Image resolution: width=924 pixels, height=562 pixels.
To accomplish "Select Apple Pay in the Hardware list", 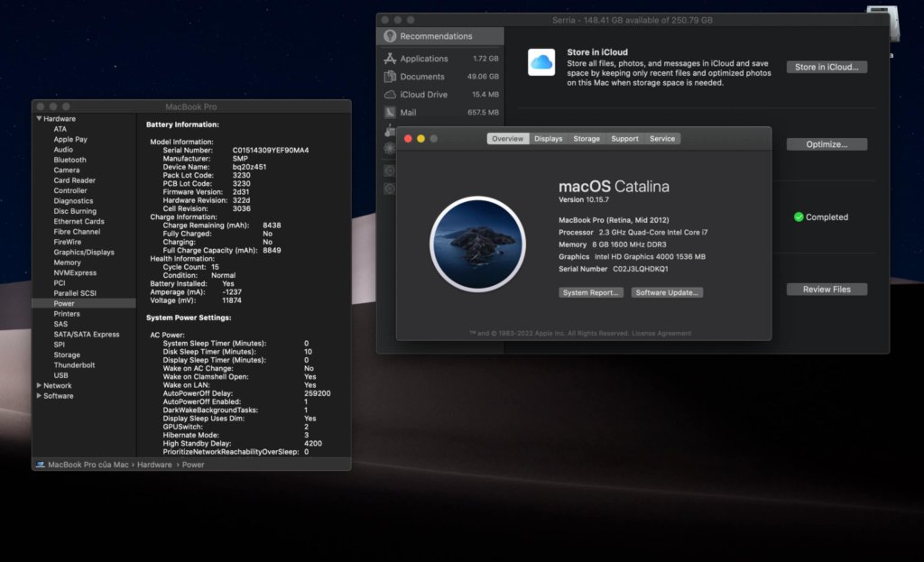I will pos(70,139).
